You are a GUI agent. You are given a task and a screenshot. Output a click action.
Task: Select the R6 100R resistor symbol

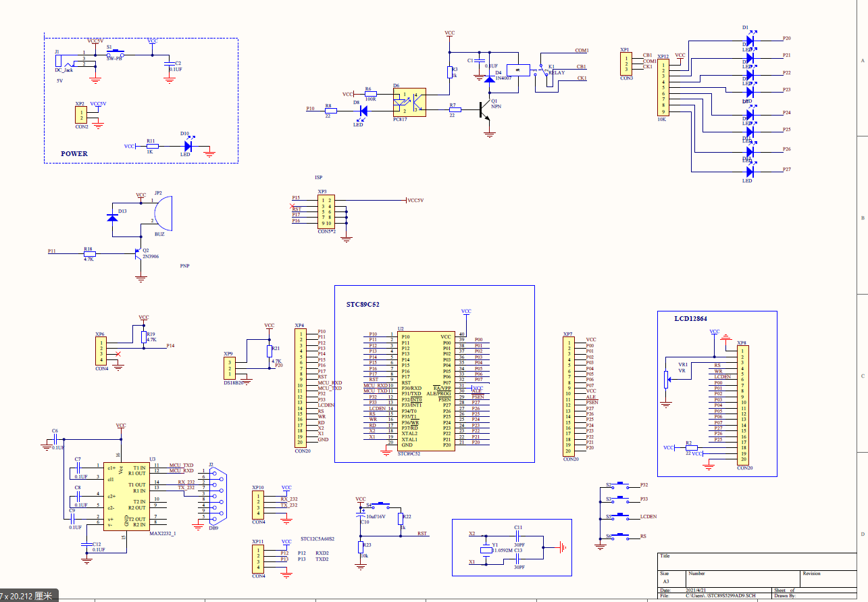click(369, 95)
